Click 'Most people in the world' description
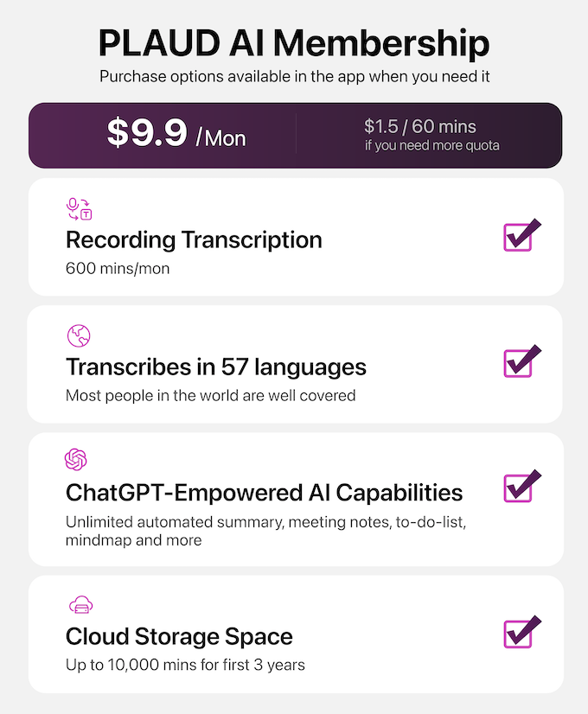Image resolution: width=588 pixels, height=714 pixels. (210, 396)
